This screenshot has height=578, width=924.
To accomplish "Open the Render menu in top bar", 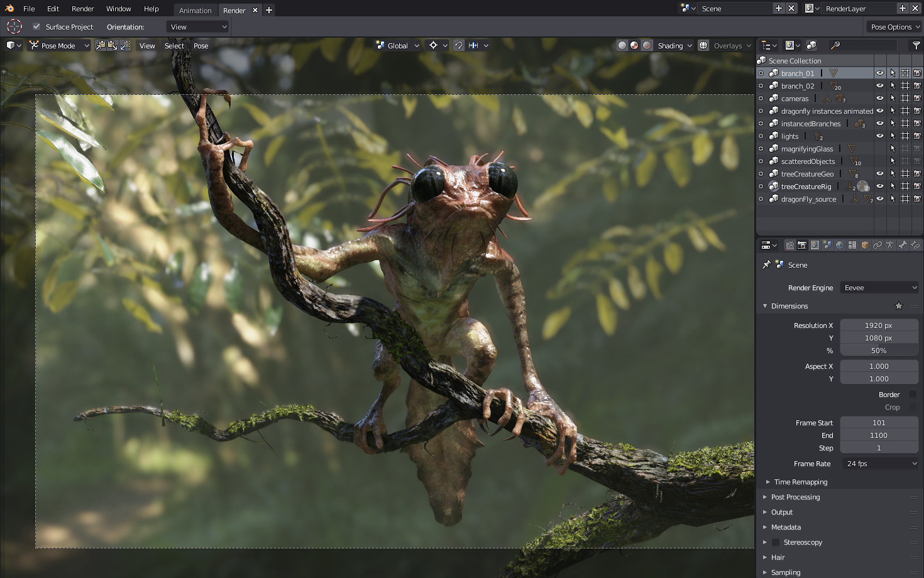I will [x=82, y=9].
